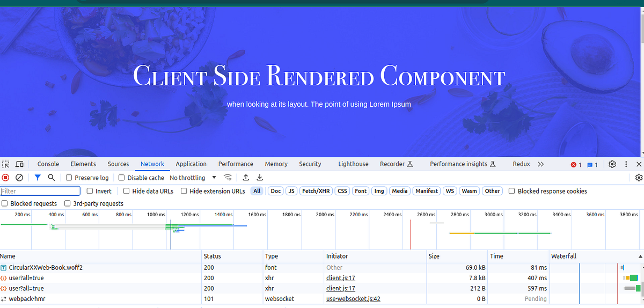
Task: Import HAR file upload icon
Action: 246,178
